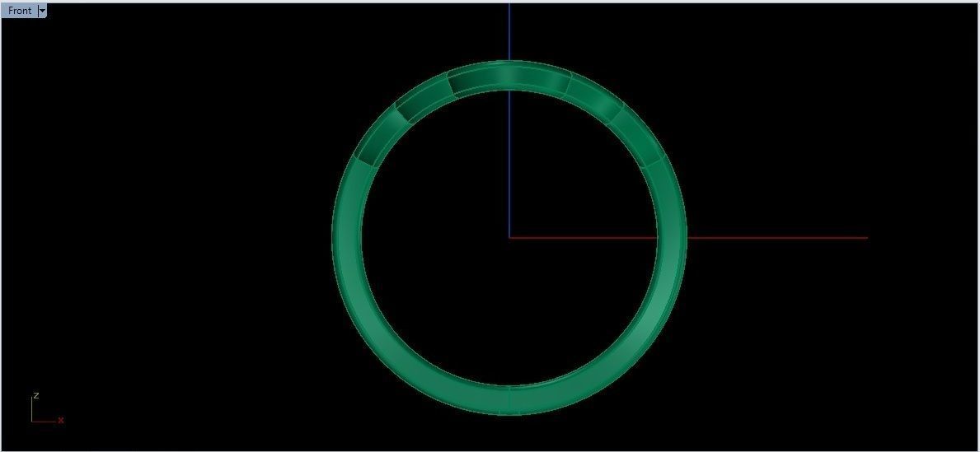The image size is (980, 452).
Task: Open the Front viewport dropdown arrow menu
Action: click(42, 11)
